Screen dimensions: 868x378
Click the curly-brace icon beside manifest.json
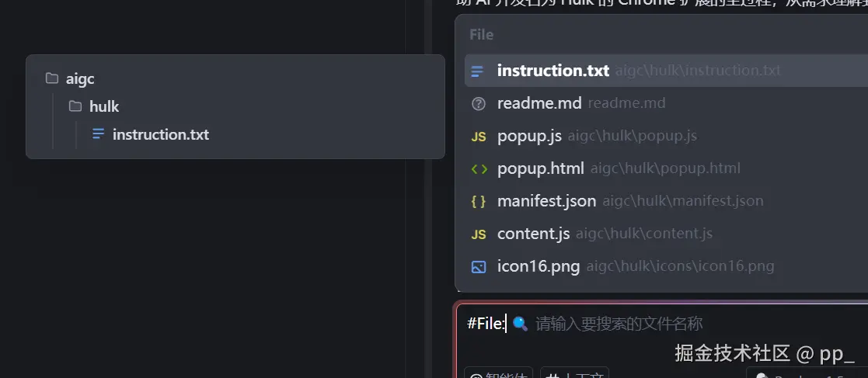tap(479, 201)
